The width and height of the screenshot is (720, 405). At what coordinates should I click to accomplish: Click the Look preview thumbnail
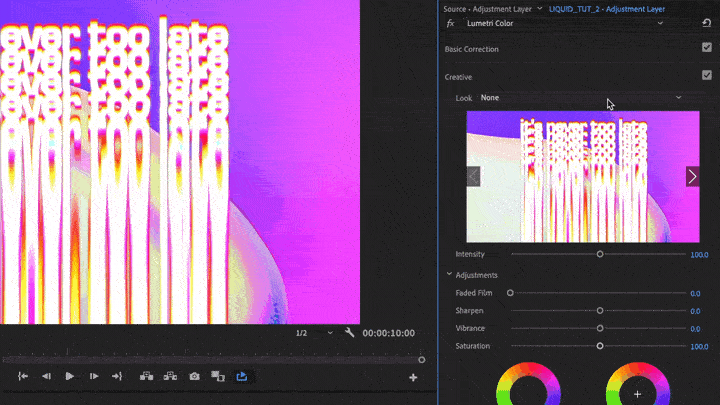(583, 176)
